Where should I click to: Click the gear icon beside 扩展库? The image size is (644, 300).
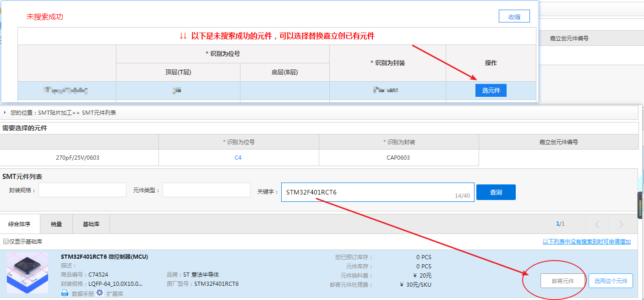[99, 293]
